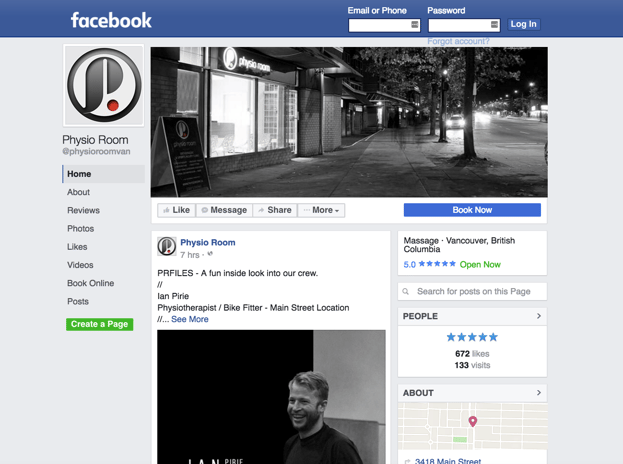This screenshot has height=464, width=623.
Task: Click the Email or Phone input field
Action: coord(384,25)
